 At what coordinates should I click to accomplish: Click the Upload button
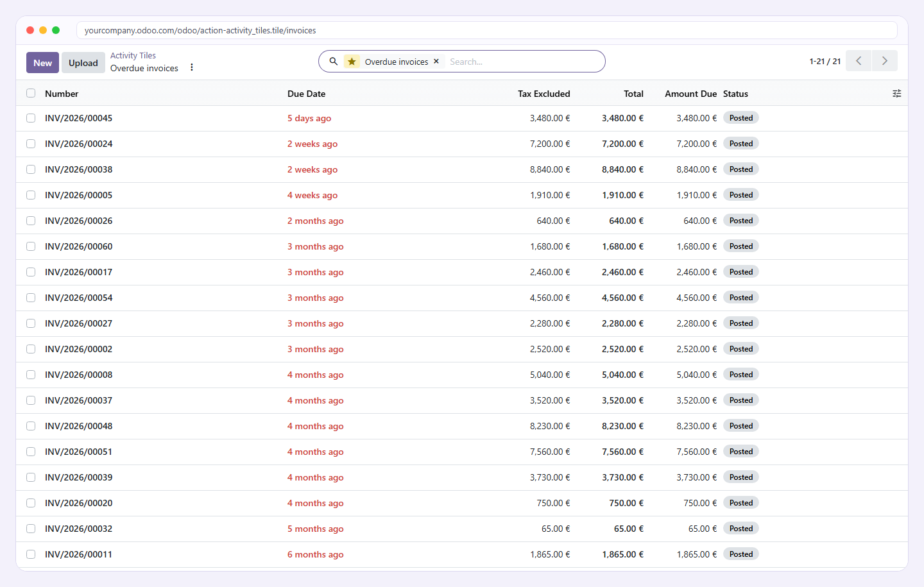[83, 62]
